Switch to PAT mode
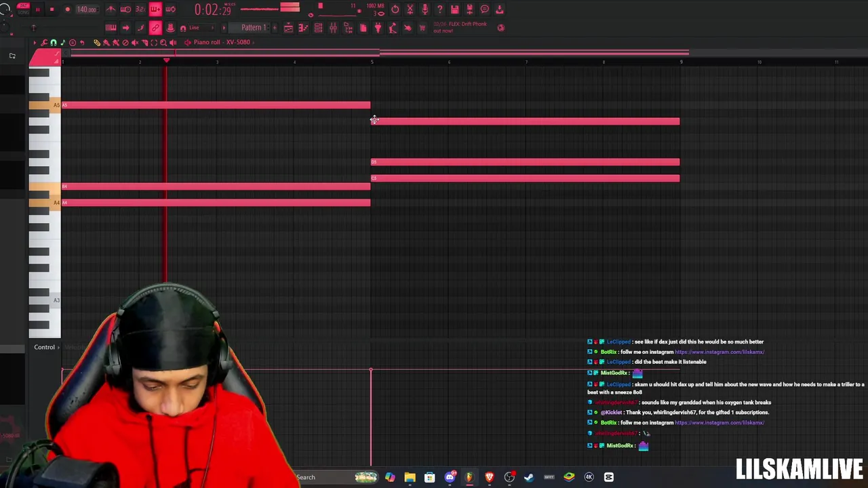The width and height of the screenshot is (868, 488). [x=23, y=6]
